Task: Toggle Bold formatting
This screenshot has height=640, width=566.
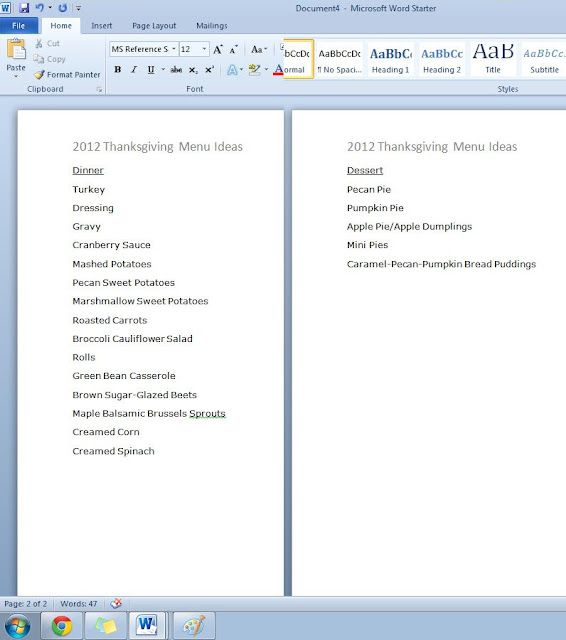Action: [118, 69]
